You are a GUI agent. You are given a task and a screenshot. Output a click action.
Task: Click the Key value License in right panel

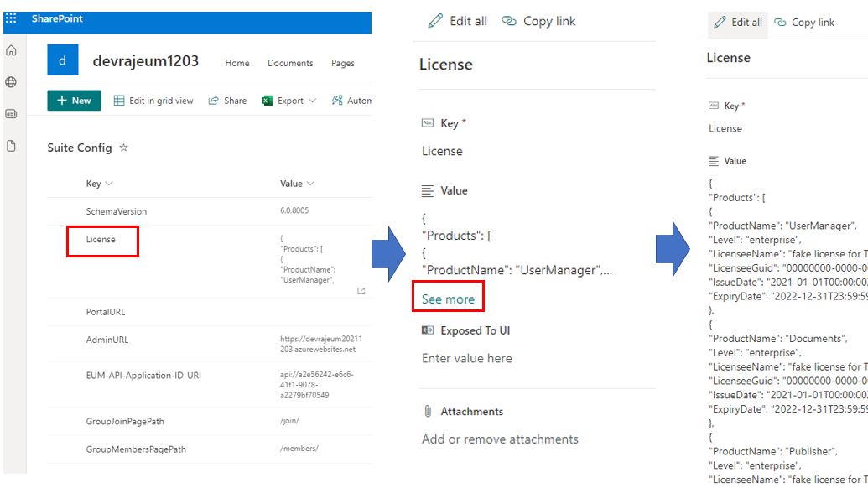coord(725,128)
